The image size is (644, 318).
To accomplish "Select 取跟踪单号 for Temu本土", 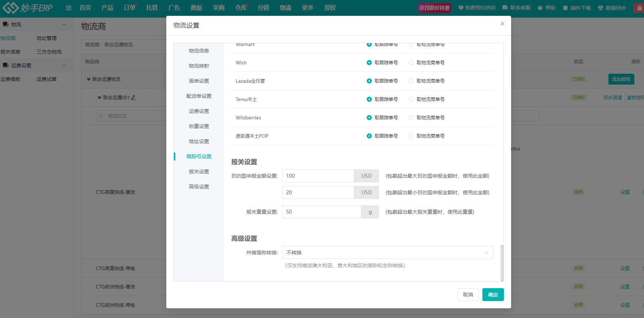I will 369,99.
